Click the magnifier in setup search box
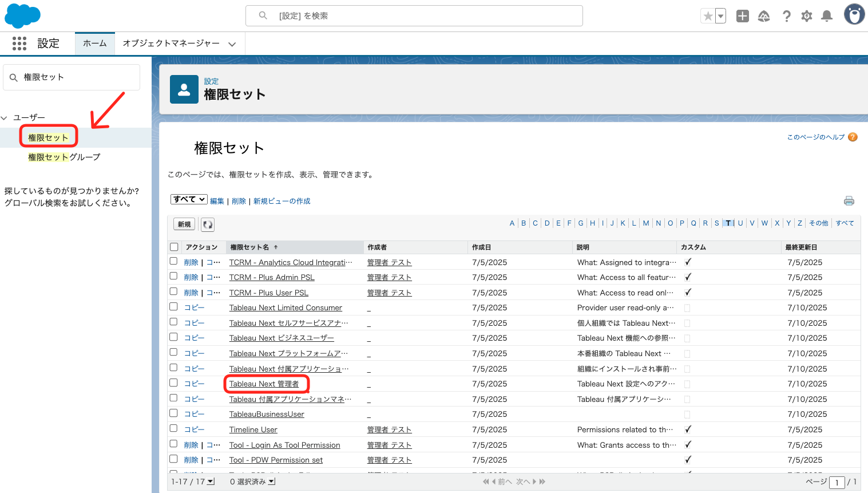This screenshot has width=868, height=493. [x=263, y=15]
